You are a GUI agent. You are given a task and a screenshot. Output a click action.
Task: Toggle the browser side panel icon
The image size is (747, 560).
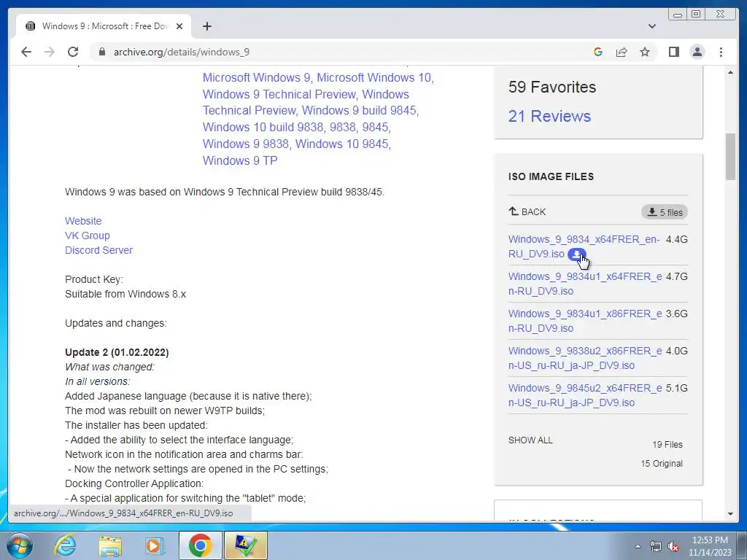[x=673, y=52]
